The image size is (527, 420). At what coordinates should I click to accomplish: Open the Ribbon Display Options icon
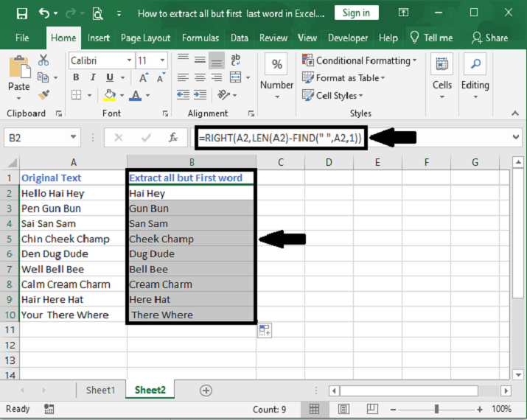point(403,13)
